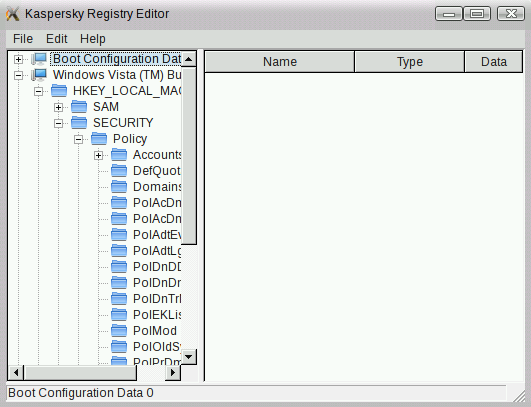Expand the Accounts key
The height and width of the screenshot is (407, 531).
[98, 155]
